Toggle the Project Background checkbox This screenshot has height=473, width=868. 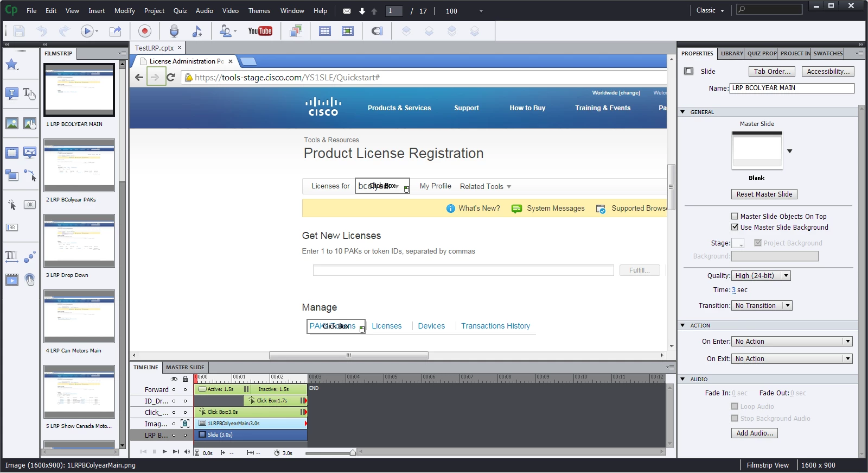tap(758, 243)
